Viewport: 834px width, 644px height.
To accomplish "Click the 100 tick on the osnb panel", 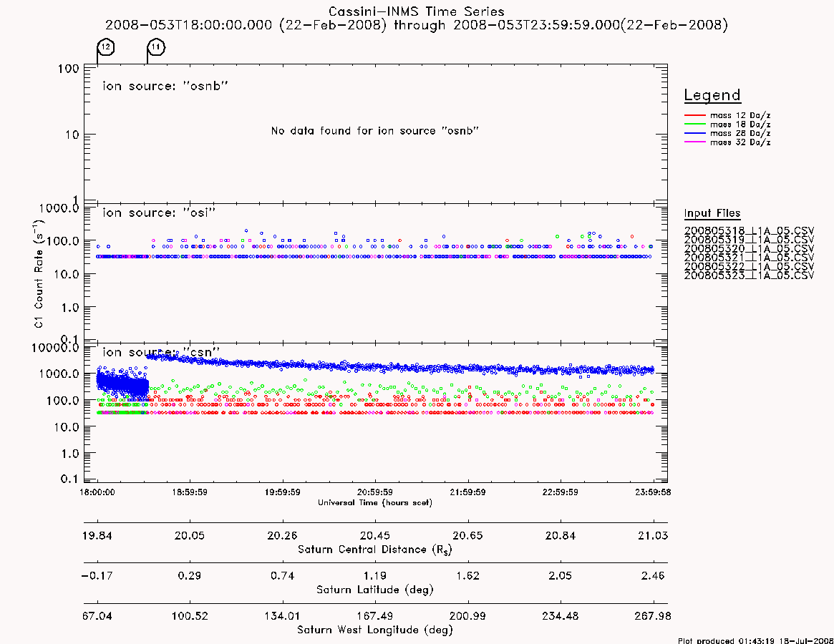I will pyautogui.click(x=68, y=69).
